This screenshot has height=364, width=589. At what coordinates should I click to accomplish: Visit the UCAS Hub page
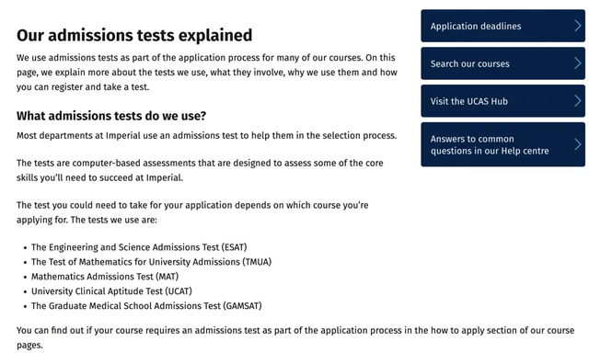click(502, 101)
